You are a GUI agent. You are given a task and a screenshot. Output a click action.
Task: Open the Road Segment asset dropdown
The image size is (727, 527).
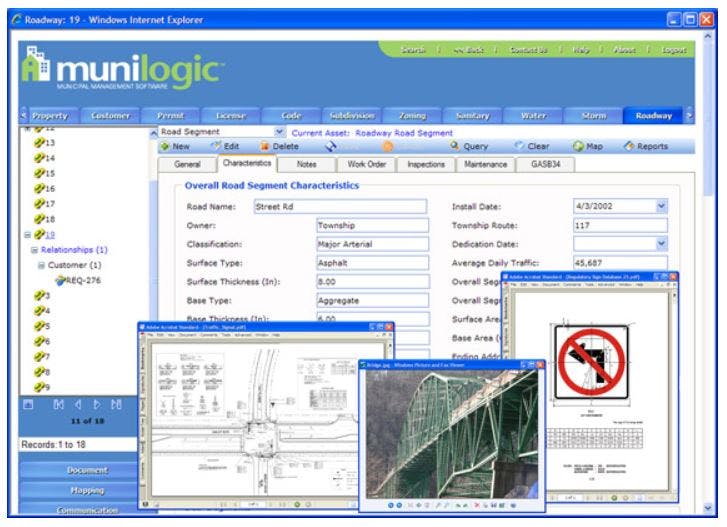click(x=280, y=132)
